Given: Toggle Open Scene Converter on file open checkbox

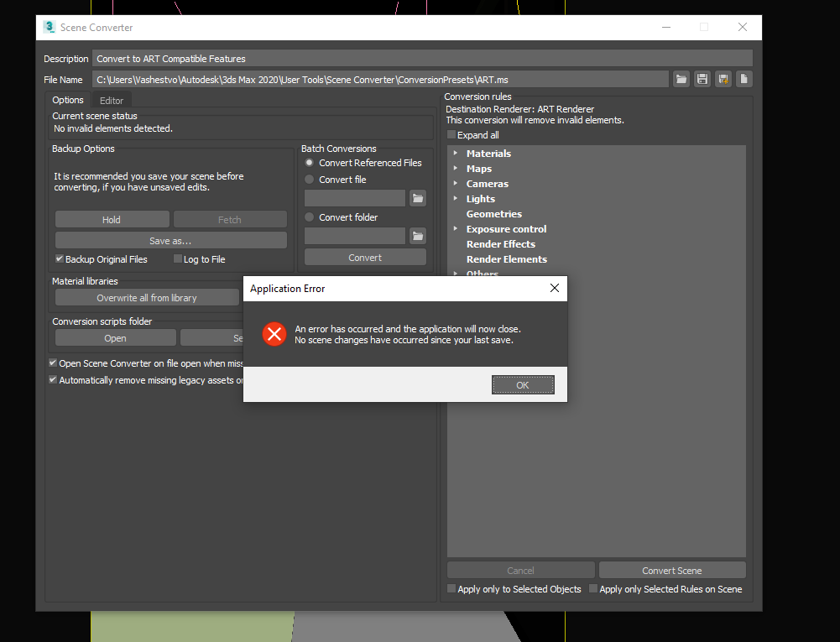Looking at the screenshot, I should pyautogui.click(x=53, y=363).
